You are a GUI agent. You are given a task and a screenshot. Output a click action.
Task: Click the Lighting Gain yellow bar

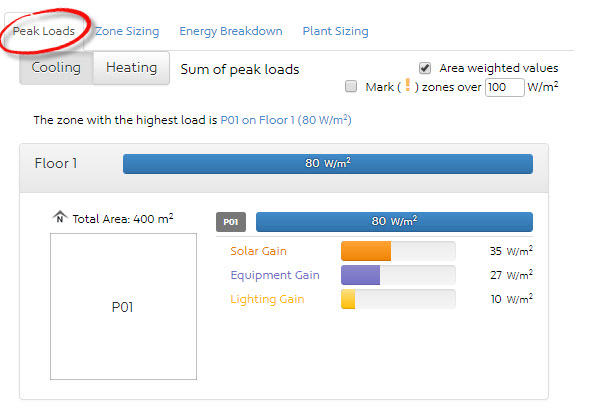(348, 299)
